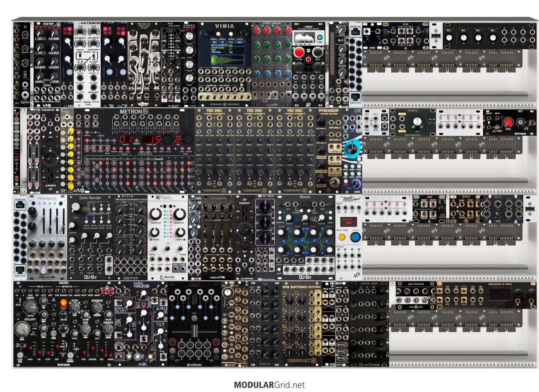Open the Catalyst module by Emblematic
This screenshot has height=392, width=539.
tap(195, 324)
